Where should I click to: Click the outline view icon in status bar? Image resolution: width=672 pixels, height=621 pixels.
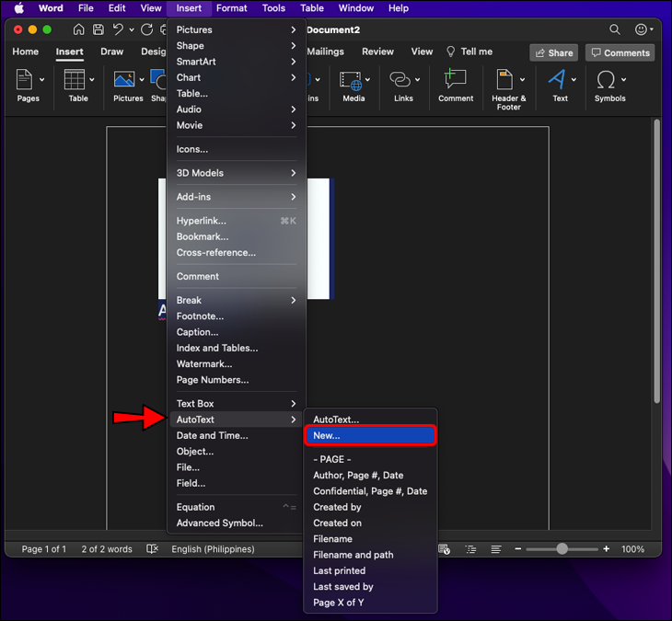point(470,549)
